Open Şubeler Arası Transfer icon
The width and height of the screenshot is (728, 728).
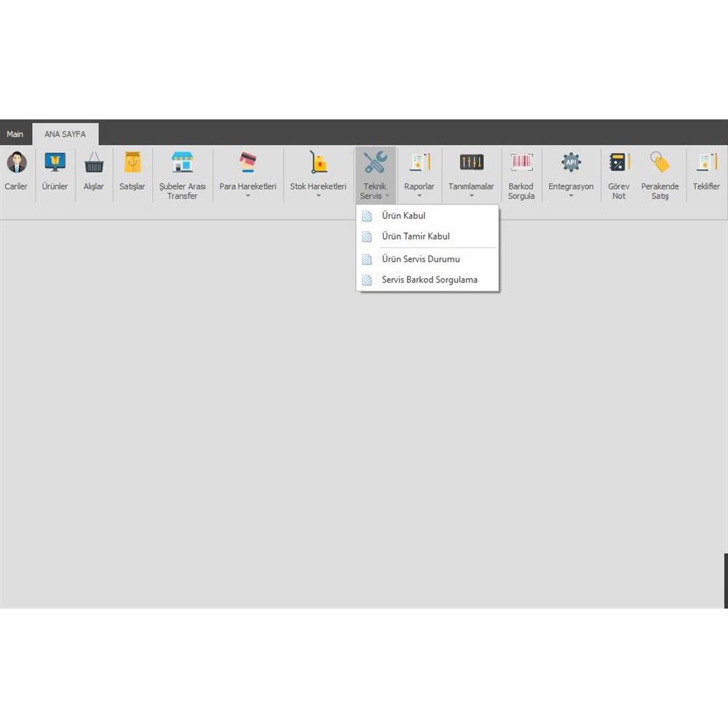tap(182, 163)
